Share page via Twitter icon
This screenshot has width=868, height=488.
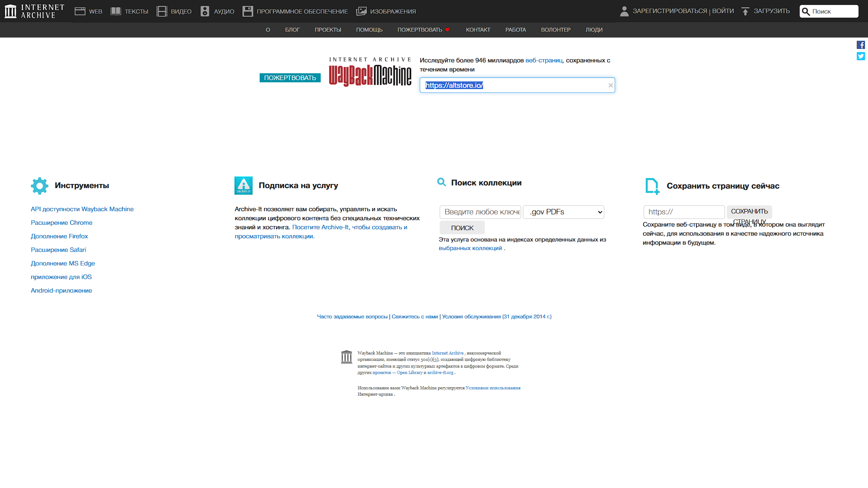point(861,56)
